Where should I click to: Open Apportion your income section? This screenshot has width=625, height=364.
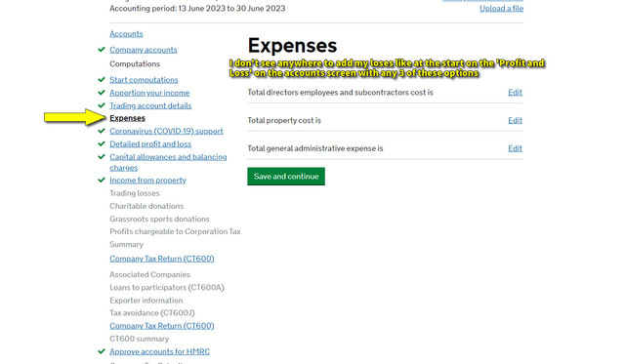tap(149, 93)
